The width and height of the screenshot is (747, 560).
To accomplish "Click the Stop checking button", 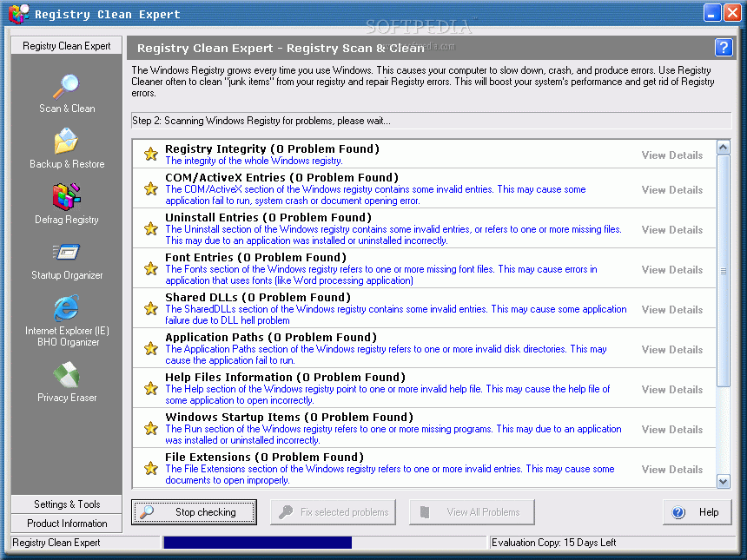I will coord(194,512).
